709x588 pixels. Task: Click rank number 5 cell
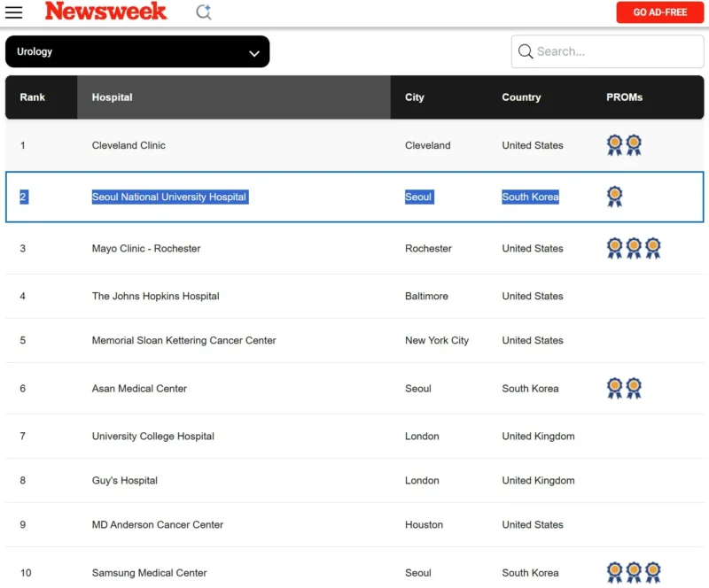point(23,340)
